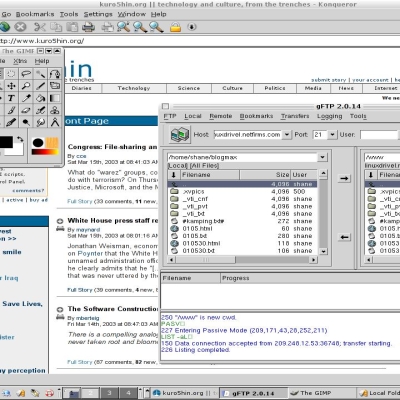400x400 pixels.
Task: Select the Ink pen tool in GIMP
Action: pos(11,122)
